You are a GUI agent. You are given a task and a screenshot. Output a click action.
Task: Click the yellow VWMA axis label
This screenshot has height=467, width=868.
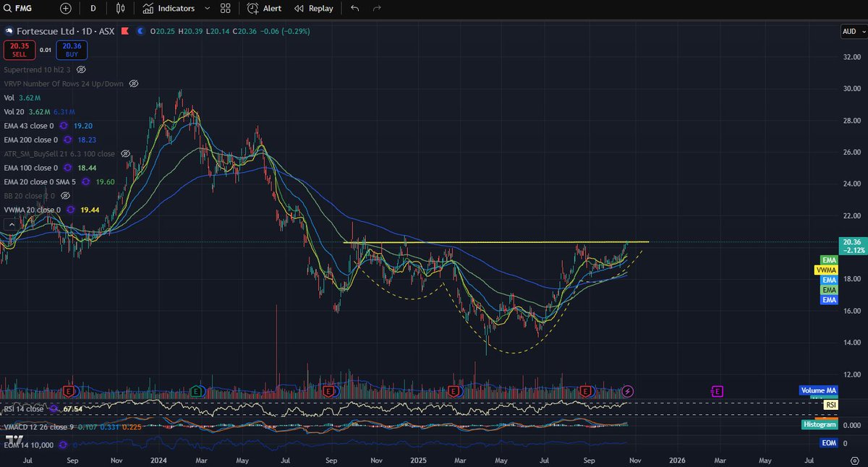[826, 270]
